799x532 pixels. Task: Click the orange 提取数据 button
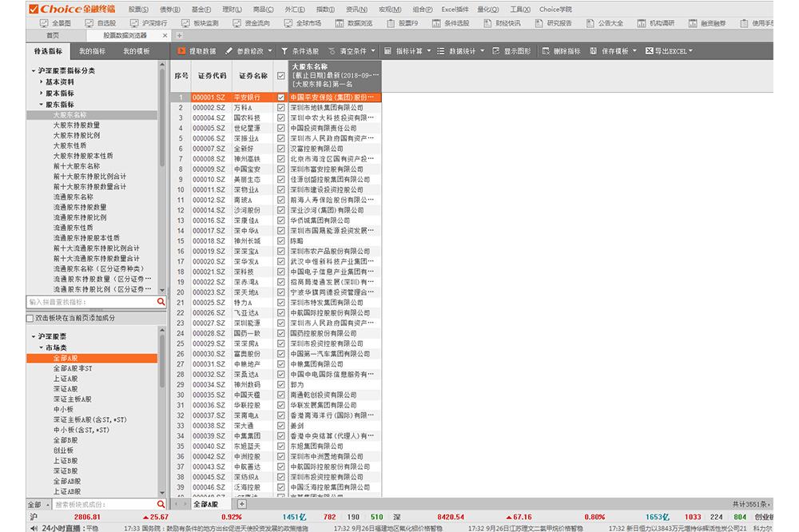197,51
